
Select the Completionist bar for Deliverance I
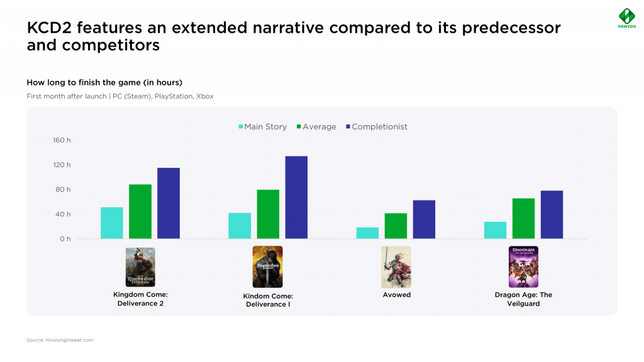click(x=296, y=197)
